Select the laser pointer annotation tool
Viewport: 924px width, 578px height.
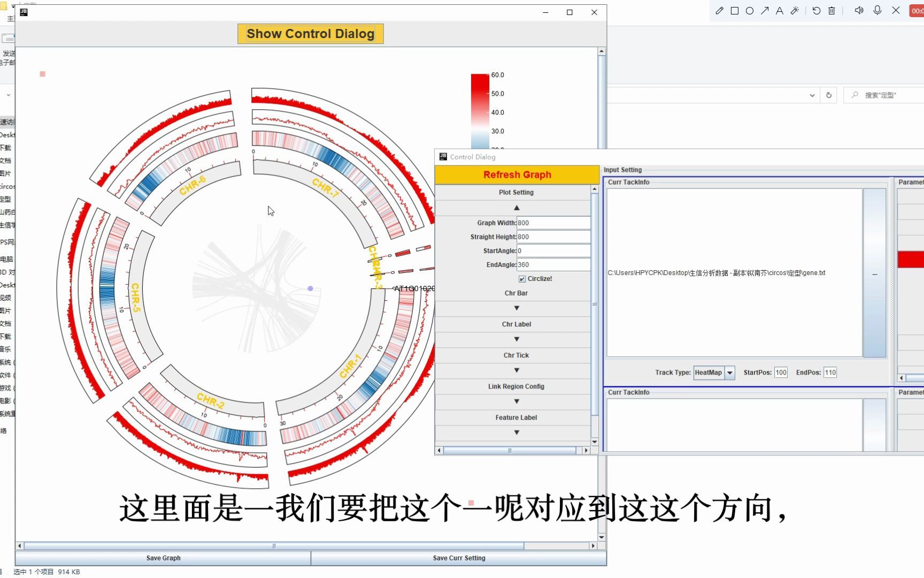pyautogui.click(x=795, y=11)
